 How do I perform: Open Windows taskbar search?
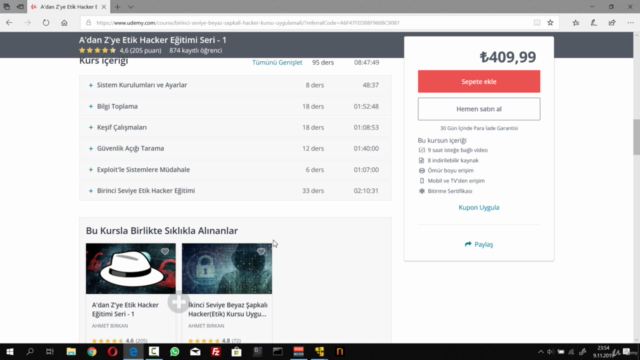click(30, 351)
